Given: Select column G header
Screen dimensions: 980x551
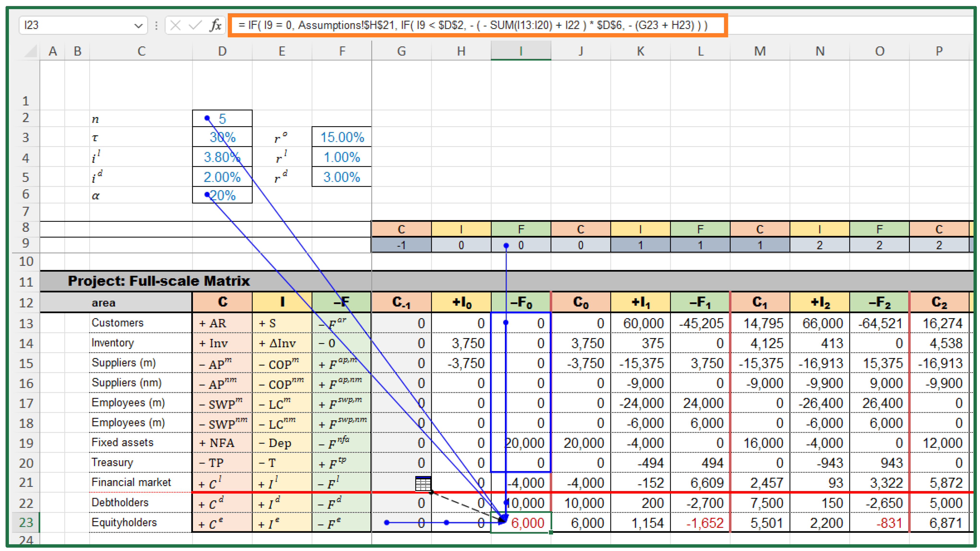Looking at the screenshot, I should tap(401, 51).
